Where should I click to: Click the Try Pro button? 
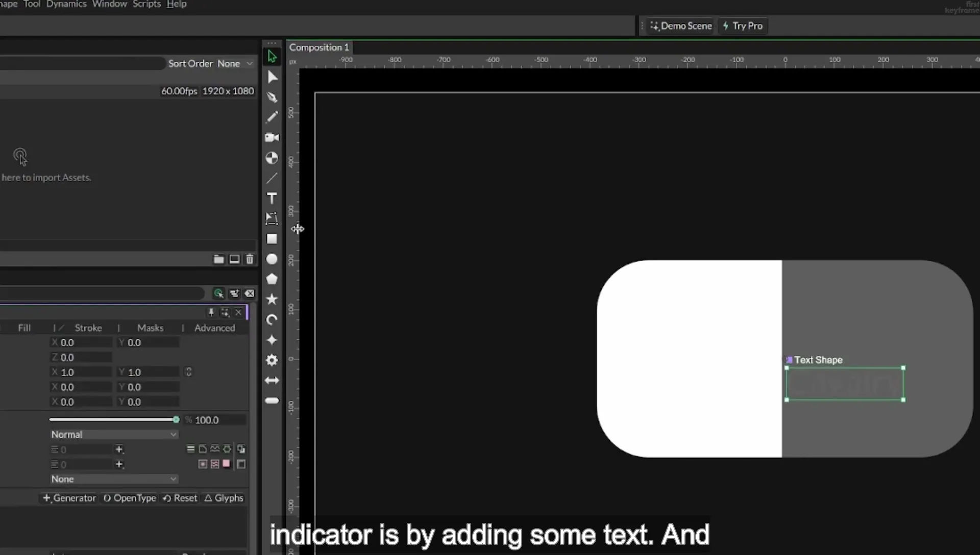(743, 26)
